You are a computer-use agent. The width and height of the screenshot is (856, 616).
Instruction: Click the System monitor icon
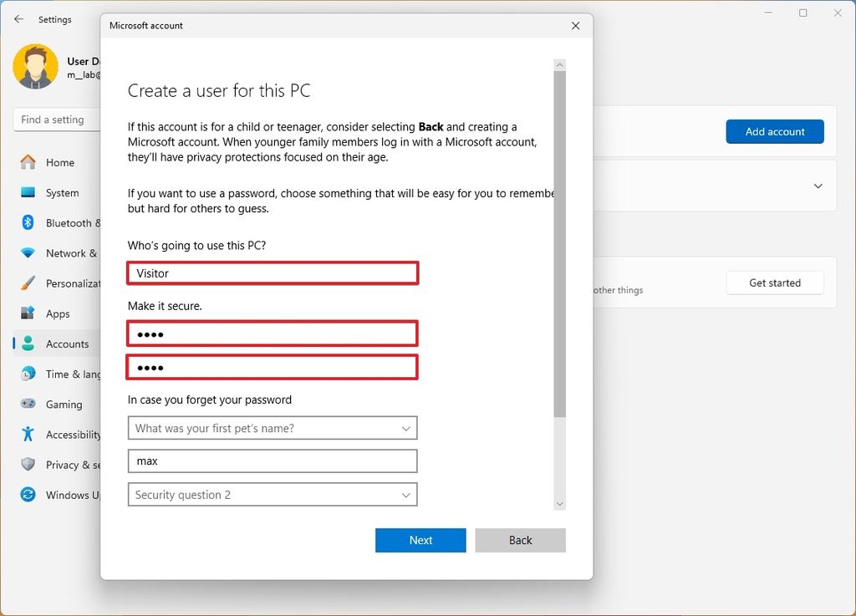(28, 192)
